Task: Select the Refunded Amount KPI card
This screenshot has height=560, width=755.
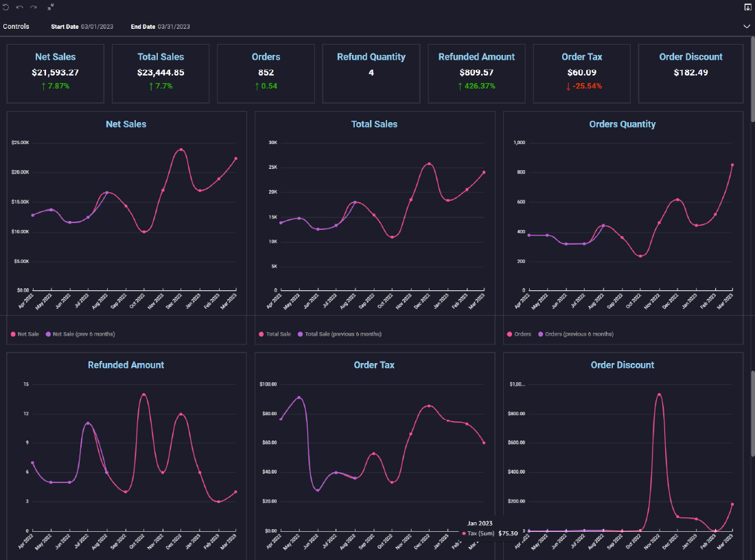Action: (476, 72)
